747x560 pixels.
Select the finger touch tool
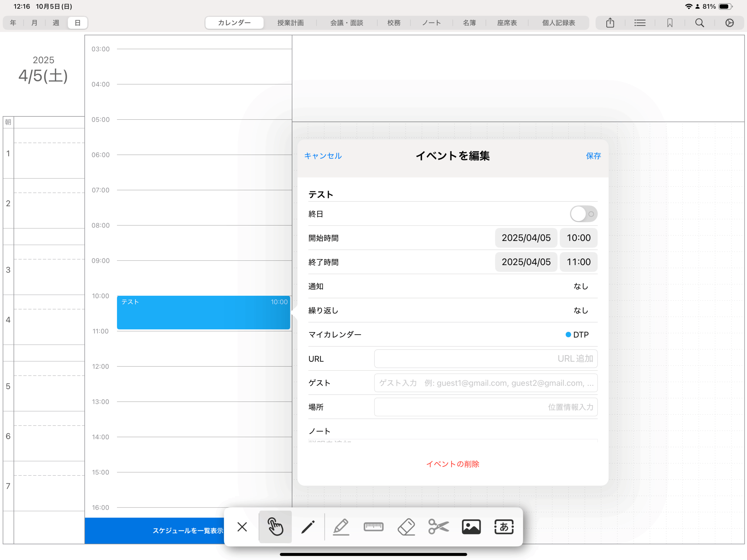tap(275, 526)
